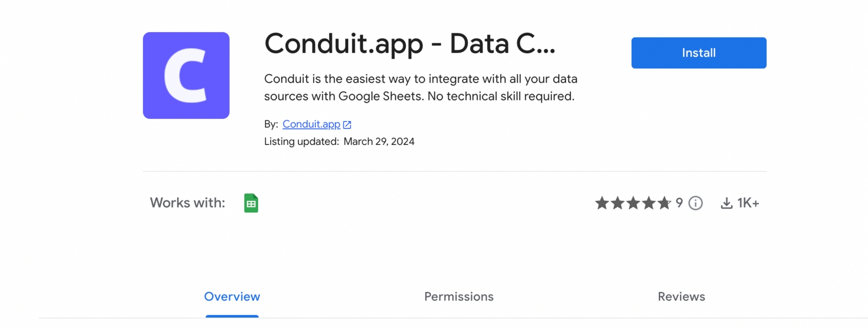Click the first rating star
Screen dimensions: 868x328
click(x=602, y=203)
